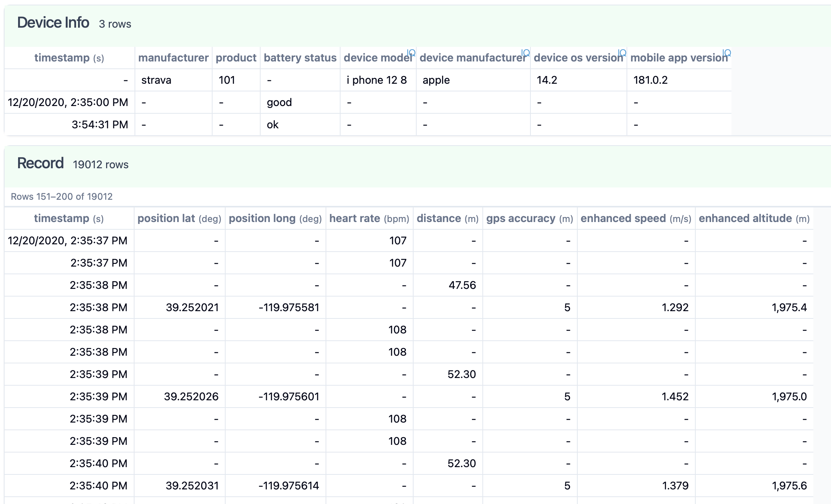Click the 47.56 distance cell

click(x=462, y=285)
